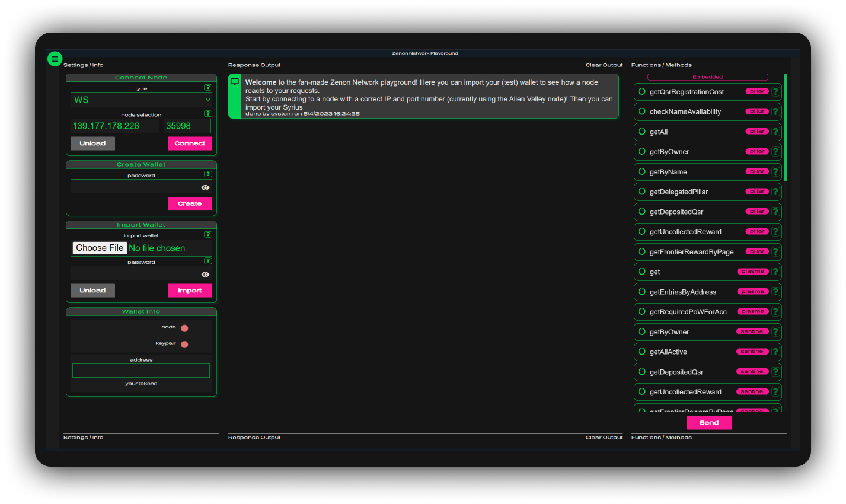Viewport: 846px width, 504px height.
Task: Click the node IP address field
Action: click(114, 126)
